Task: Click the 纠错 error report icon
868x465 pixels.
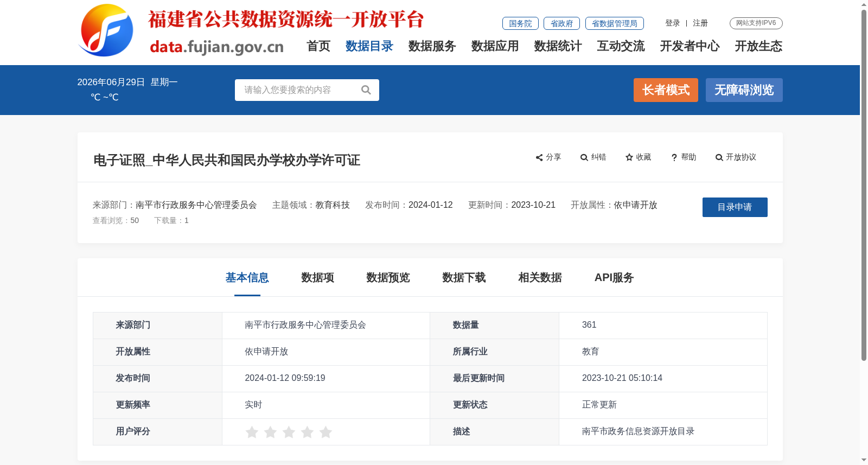Action: [584, 157]
